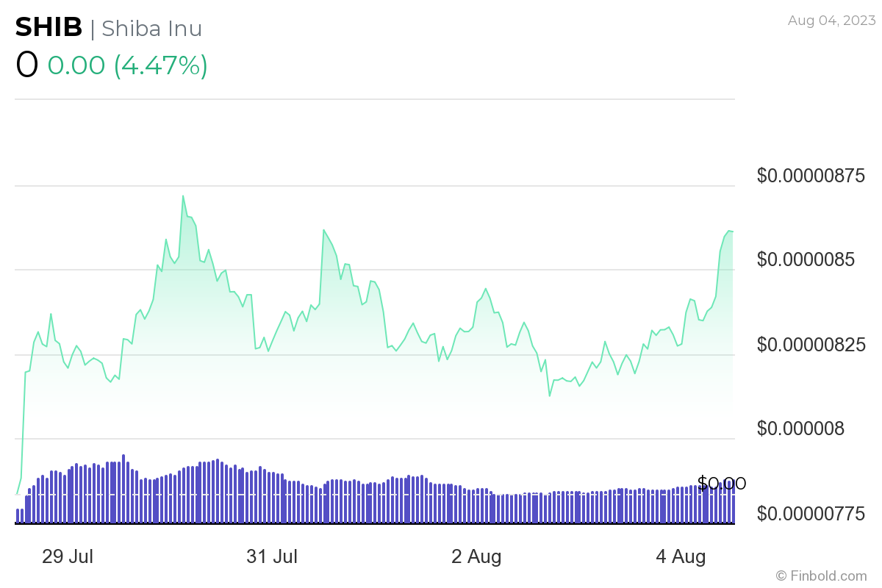The image size is (882, 588).
Task: Click the rightmost end of the price line
Action: (732, 232)
